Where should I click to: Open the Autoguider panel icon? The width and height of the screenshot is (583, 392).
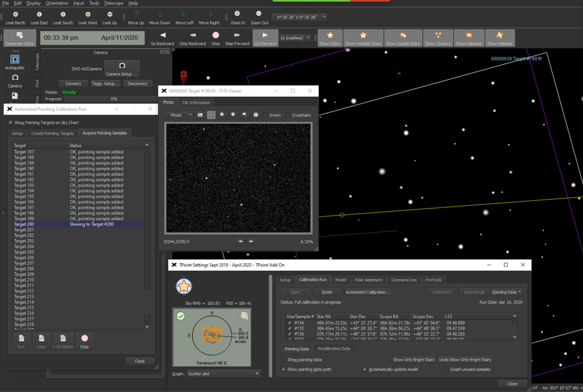pyautogui.click(x=14, y=59)
